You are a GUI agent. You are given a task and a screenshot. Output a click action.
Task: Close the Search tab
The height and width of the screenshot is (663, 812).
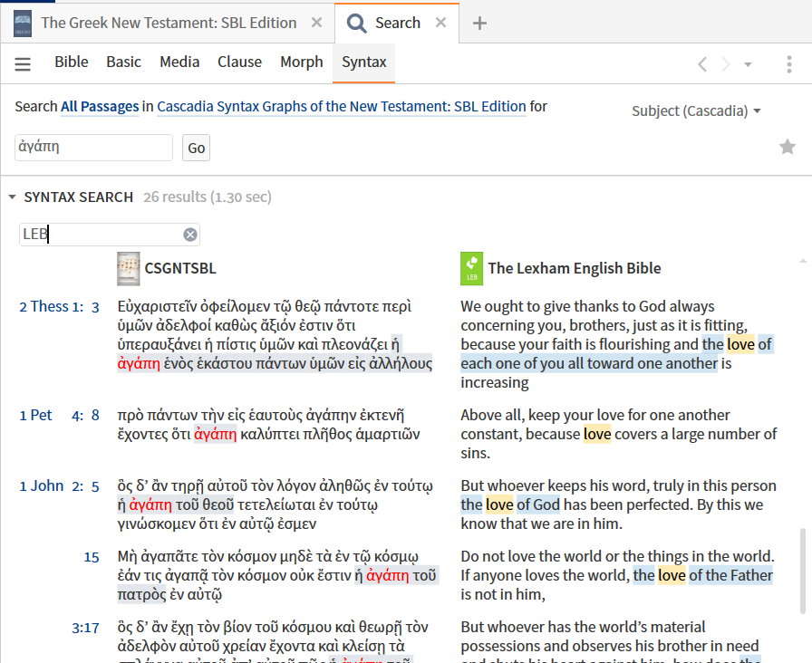[x=440, y=23]
